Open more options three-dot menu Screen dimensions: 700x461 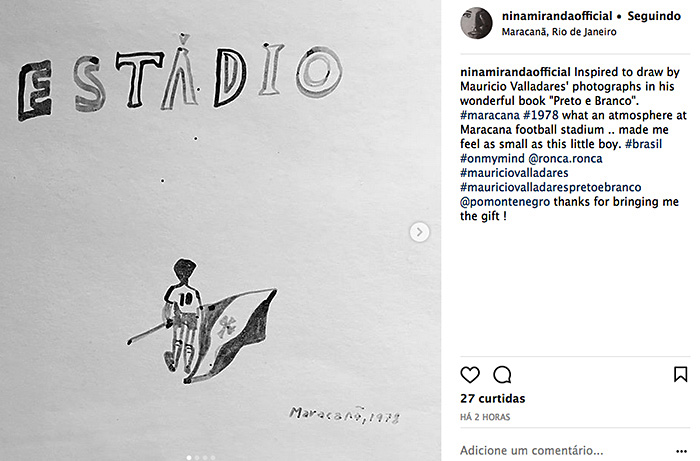[682, 451]
